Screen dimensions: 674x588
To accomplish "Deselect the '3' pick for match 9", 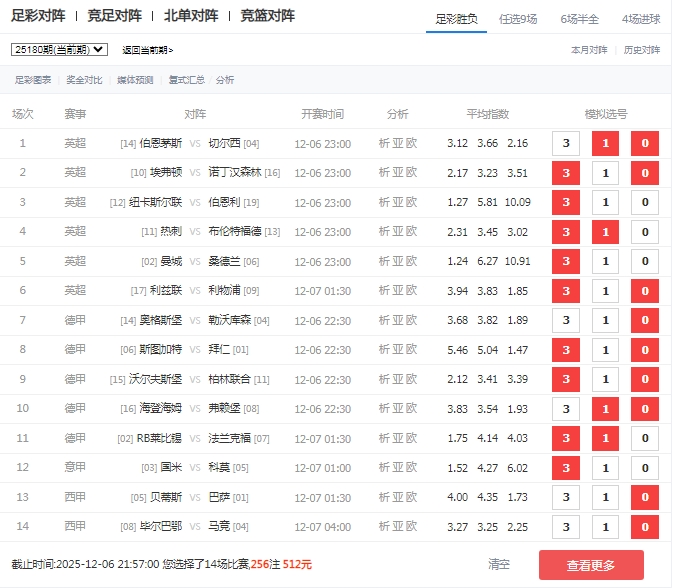I will tap(566, 380).
